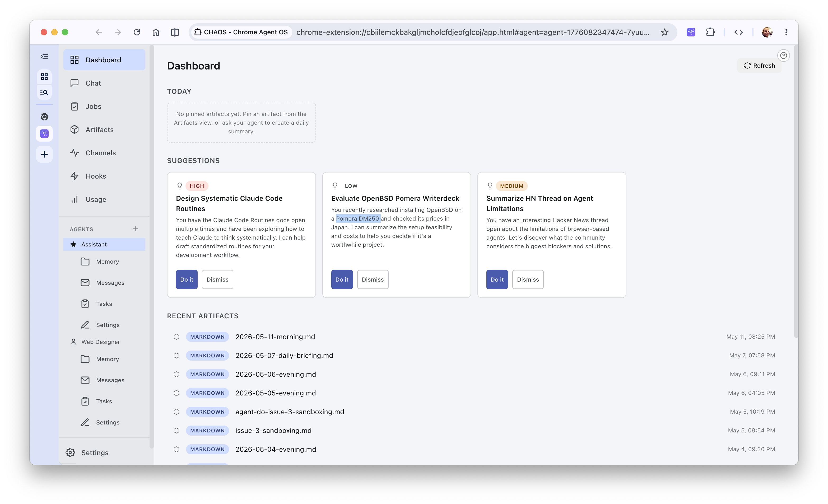The height and width of the screenshot is (504, 828).
Task: Dismiss the Design Systematic Claude Code Routines suggestion
Action: coord(217,279)
